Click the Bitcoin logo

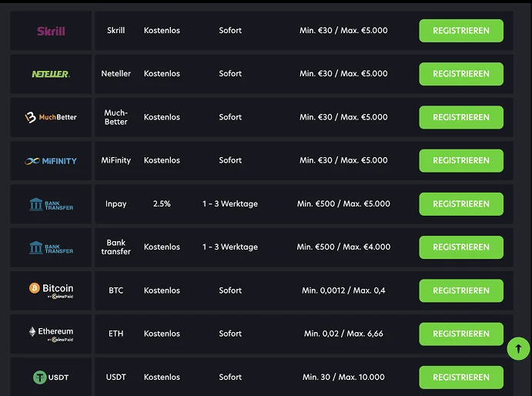tap(51, 290)
